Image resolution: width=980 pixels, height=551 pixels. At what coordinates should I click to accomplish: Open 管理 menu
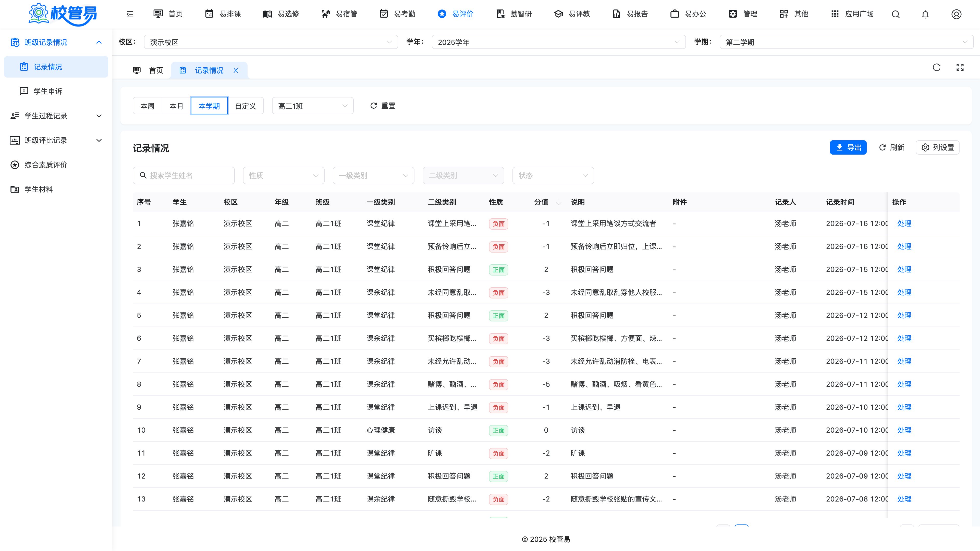(x=743, y=14)
